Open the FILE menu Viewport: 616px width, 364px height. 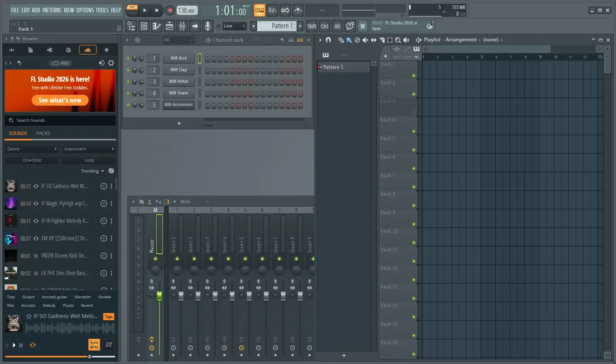click(x=15, y=10)
